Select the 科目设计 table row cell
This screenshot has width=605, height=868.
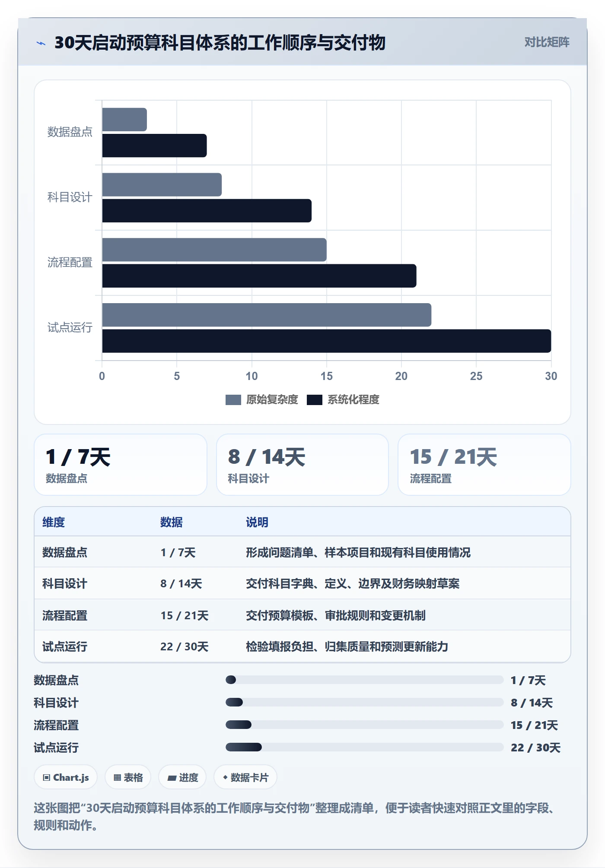pos(65,584)
